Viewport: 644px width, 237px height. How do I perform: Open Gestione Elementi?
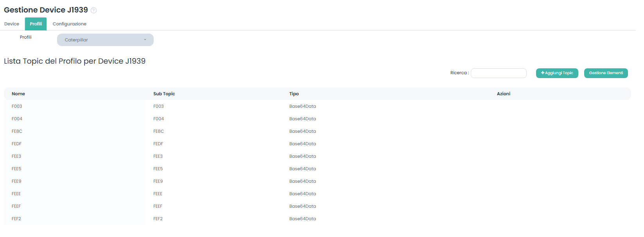[606, 73]
